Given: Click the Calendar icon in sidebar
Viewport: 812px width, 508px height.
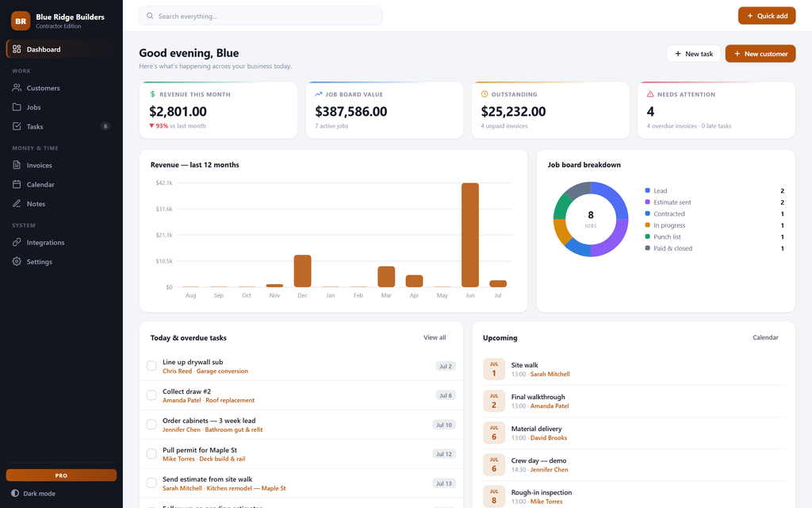Looking at the screenshot, I should coord(17,184).
